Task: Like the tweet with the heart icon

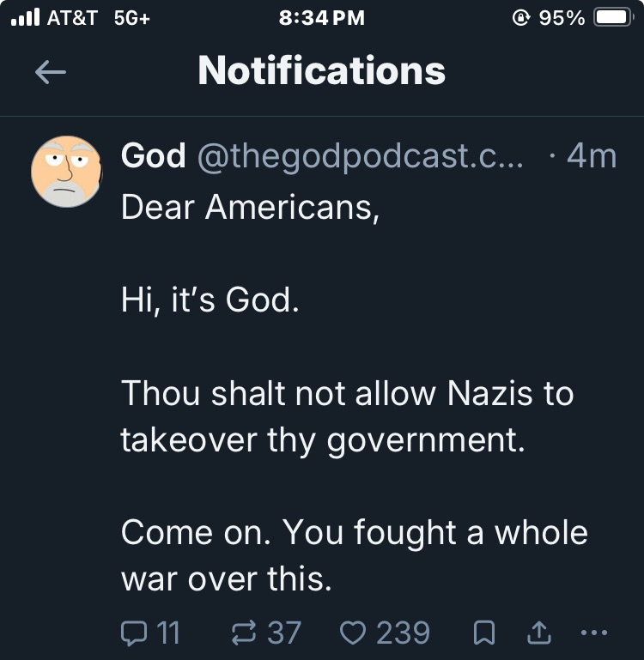Action: [353, 633]
